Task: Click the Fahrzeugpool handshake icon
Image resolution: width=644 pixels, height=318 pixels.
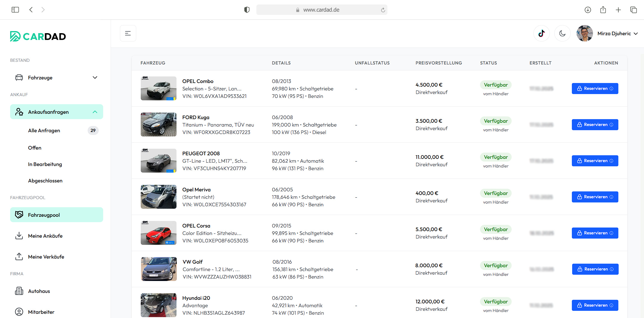Action: tap(19, 215)
